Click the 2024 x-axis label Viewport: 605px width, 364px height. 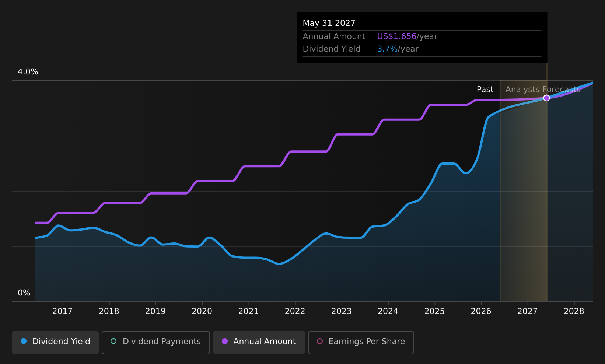point(388,311)
